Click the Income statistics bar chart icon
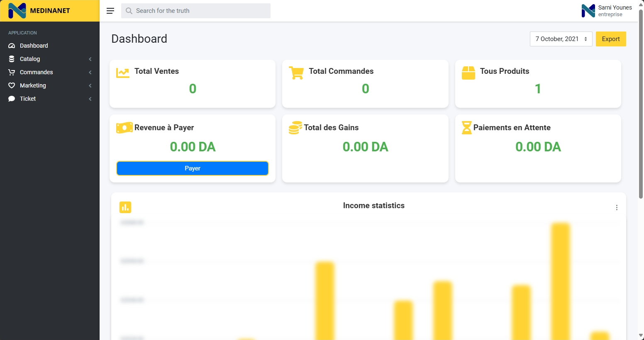The image size is (644, 340). (125, 207)
